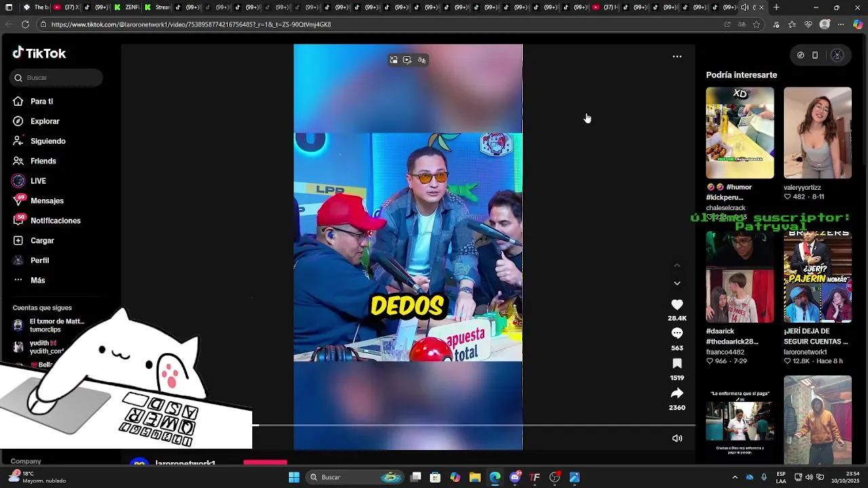Reload the page with the refresh button
The image size is (868, 488).
[x=25, y=24]
